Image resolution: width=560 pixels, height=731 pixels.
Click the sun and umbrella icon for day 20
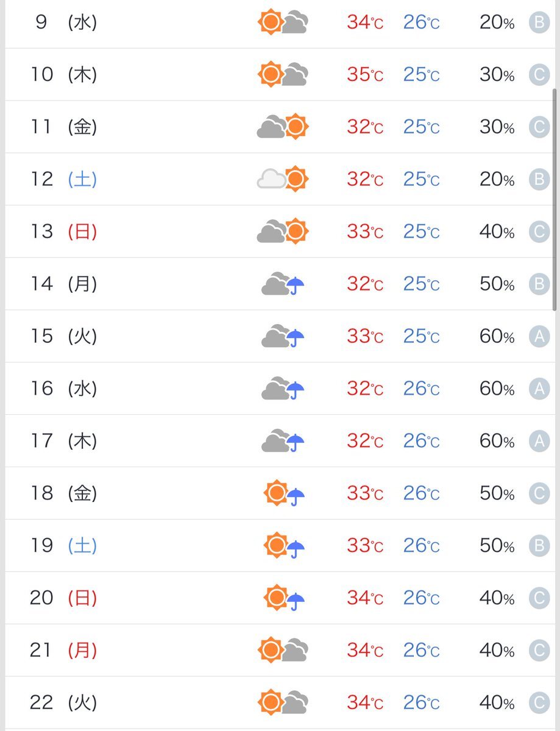pos(285,598)
